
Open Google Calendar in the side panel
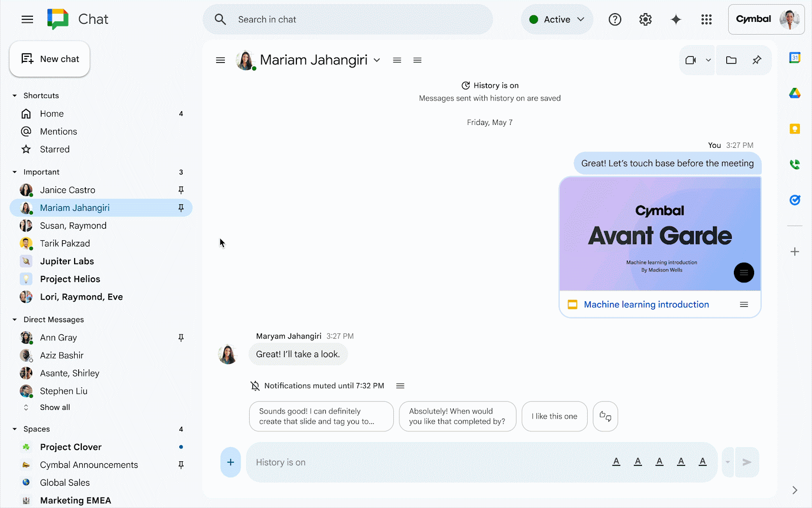[795, 57]
